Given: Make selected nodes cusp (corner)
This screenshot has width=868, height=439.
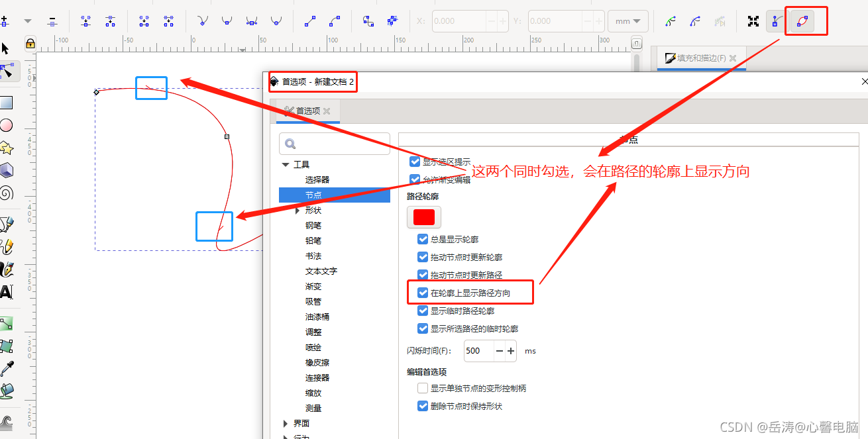Looking at the screenshot, I should (202, 21).
